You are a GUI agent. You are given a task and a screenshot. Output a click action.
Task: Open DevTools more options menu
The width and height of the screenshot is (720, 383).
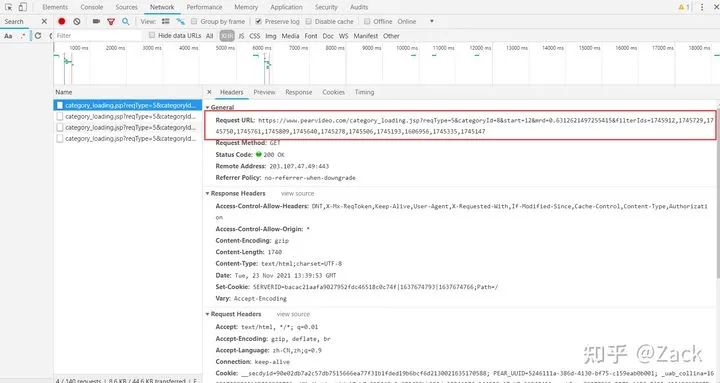[x=702, y=7]
